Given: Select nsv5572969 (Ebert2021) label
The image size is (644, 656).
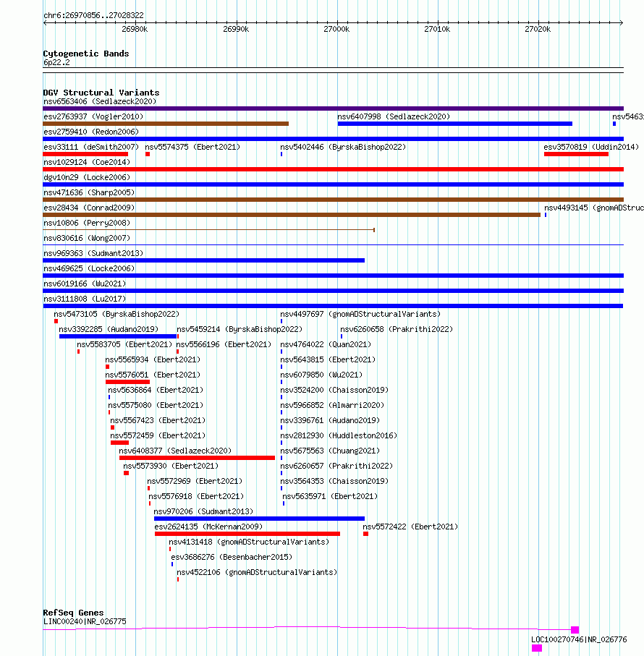Looking at the screenshot, I should click(195, 481).
